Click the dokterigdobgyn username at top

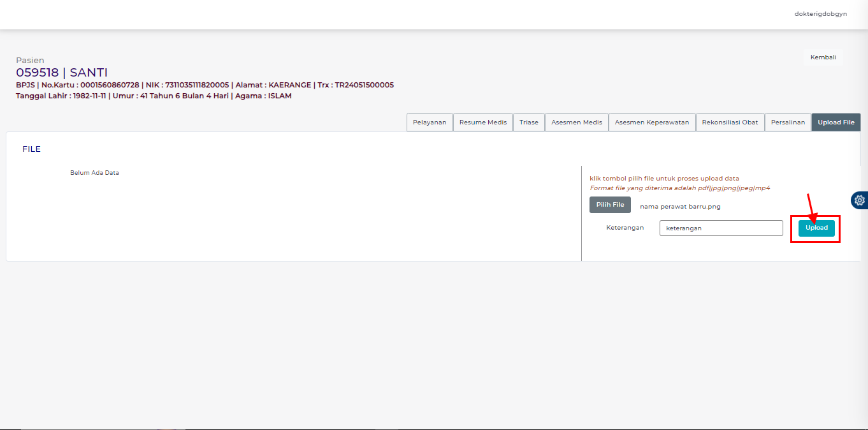pos(820,14)
